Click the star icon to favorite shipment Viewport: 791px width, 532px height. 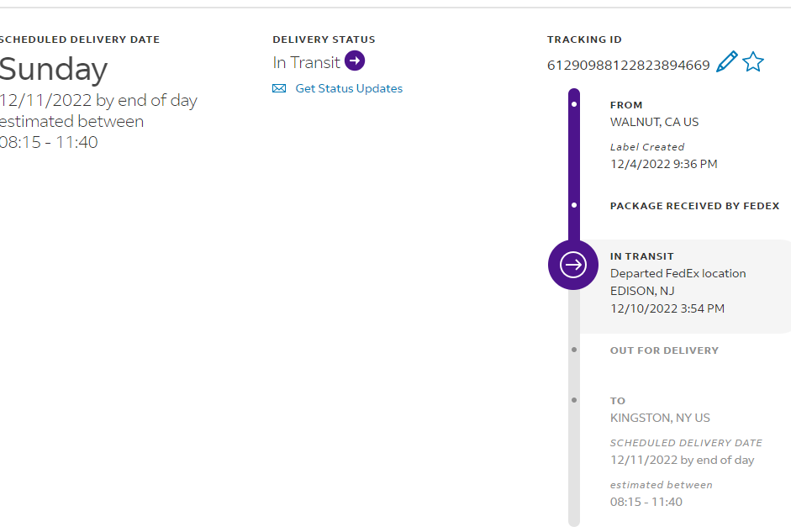[x=753, y=62]
